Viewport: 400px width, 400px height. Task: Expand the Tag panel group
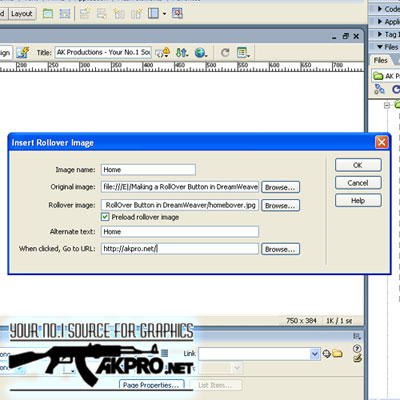point(387,34)
